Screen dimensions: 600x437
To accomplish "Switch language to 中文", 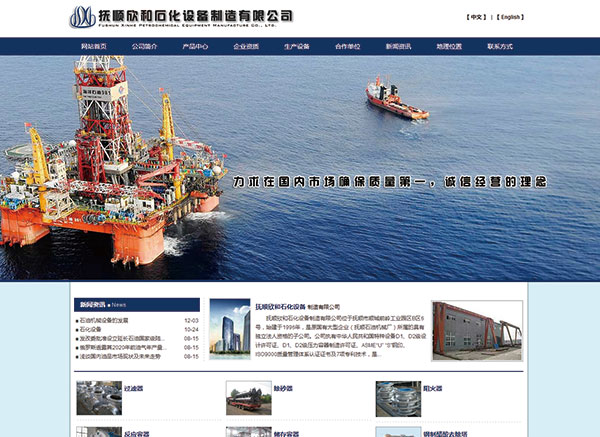I will pos(477,17).
